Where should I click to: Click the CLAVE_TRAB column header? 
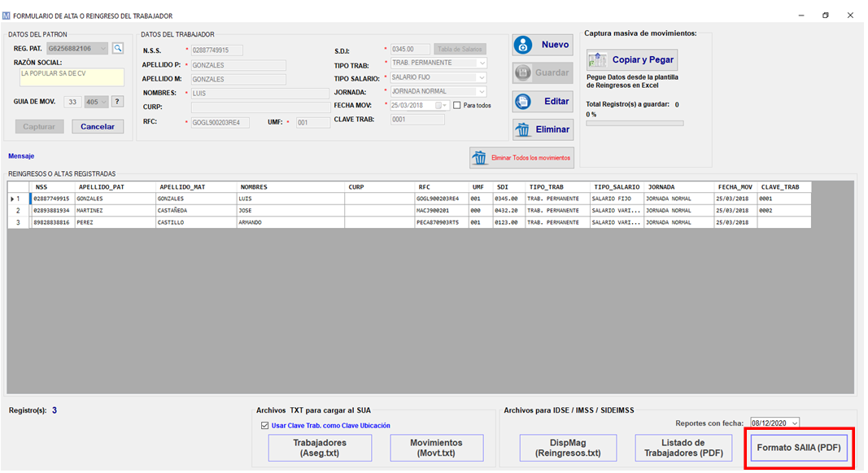(784, 187)
